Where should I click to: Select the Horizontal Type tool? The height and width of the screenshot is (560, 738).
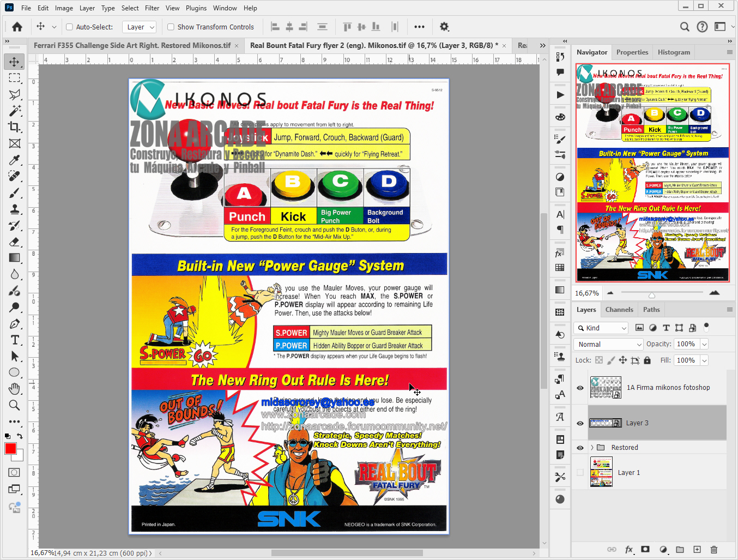coord(15,340)
